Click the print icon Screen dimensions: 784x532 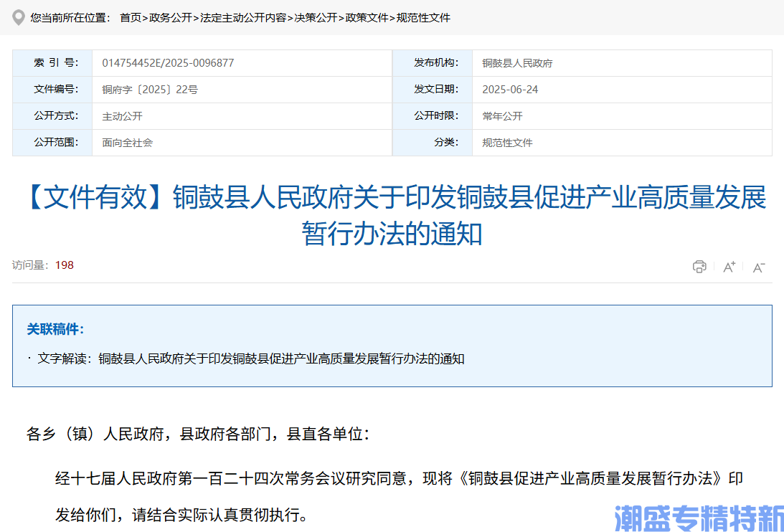point(699,266)
